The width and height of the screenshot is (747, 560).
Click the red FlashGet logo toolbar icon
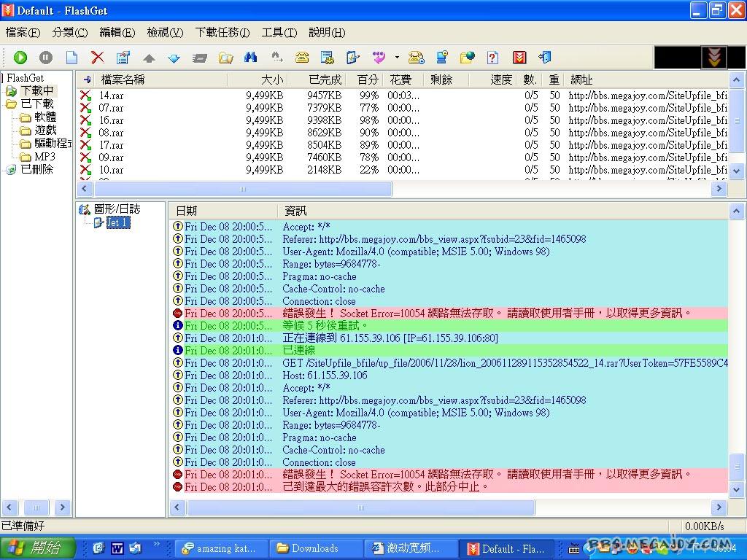coord(519,58)
